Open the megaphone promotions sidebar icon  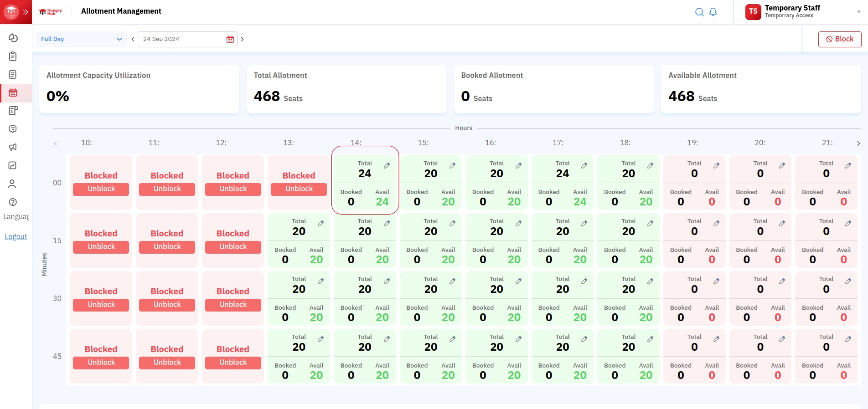point(13,147)
